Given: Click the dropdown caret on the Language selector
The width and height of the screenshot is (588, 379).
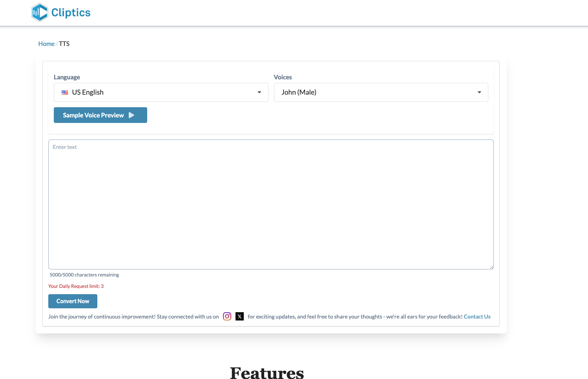Looking at the screenshot, I should point(259,92).
